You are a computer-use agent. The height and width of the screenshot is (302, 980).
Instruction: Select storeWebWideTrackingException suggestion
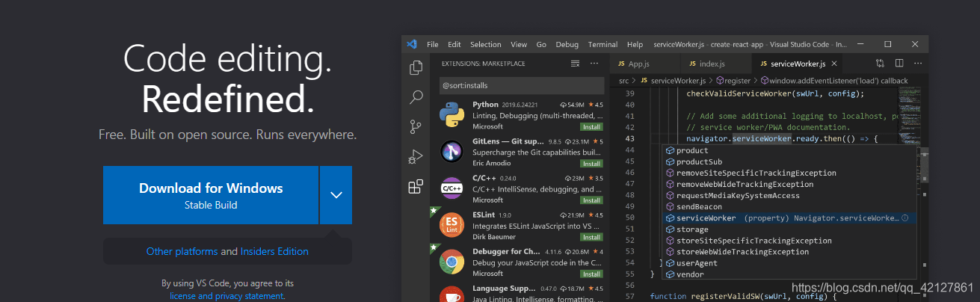pyautogui.click(x=791, y=252)
